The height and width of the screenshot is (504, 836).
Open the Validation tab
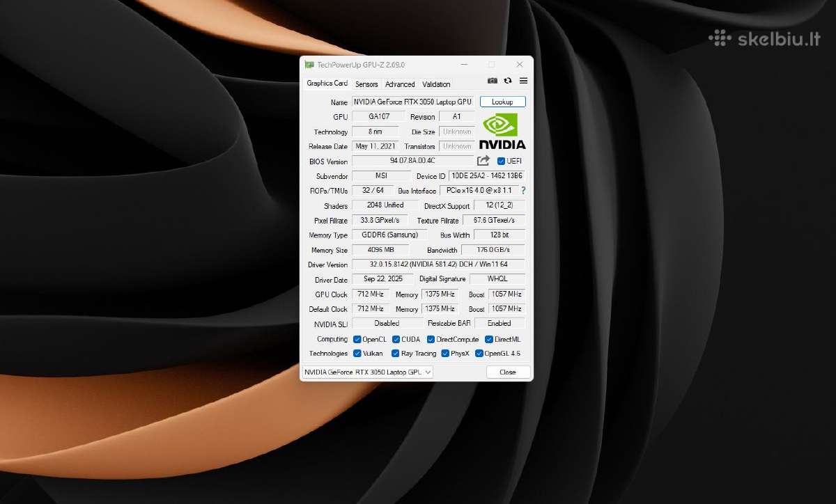(x=436, y=84)
